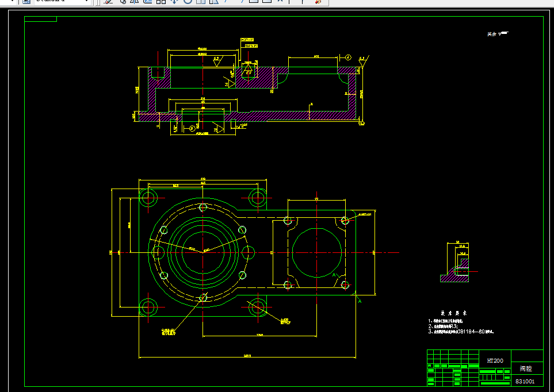The width and height of the screenshot is (554, 392).
Task: Select the requirement line mentioning GB1184-80
Action: 461,332
